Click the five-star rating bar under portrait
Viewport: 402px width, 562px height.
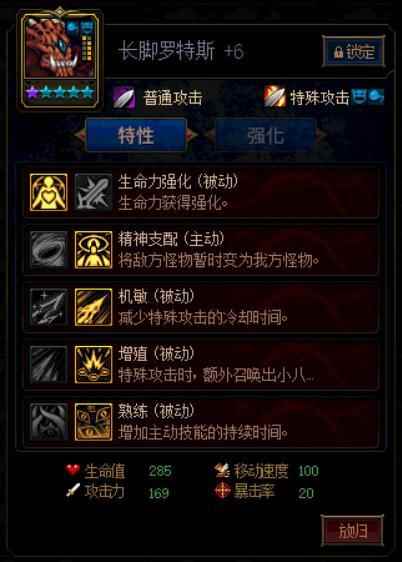(x=60, y=92)
